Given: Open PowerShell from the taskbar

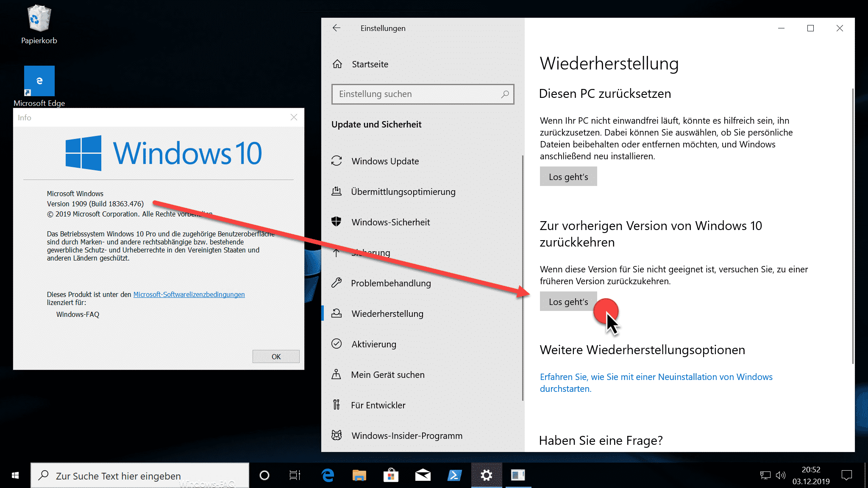Looking at the screenshot, I should coord(454,475).
